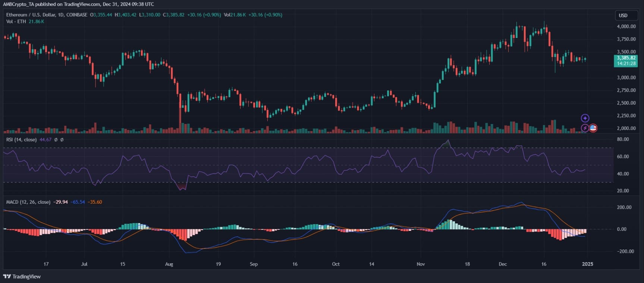Viewport: 644px width, 283px height.
Task: Select the RSI (14, close) indicator label
Action: pyautogui.click(x=21, y=140)
